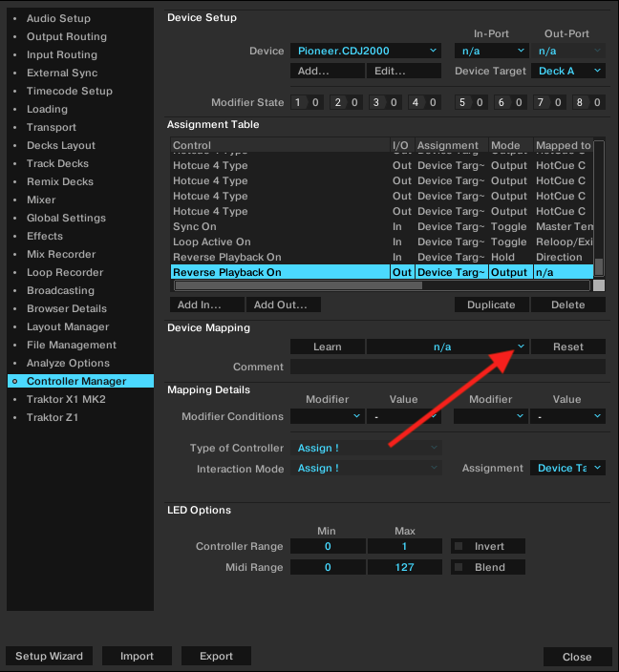Open the Device Mapping n/a dropdown
619x672 pixels.
[x=447, y=346]
